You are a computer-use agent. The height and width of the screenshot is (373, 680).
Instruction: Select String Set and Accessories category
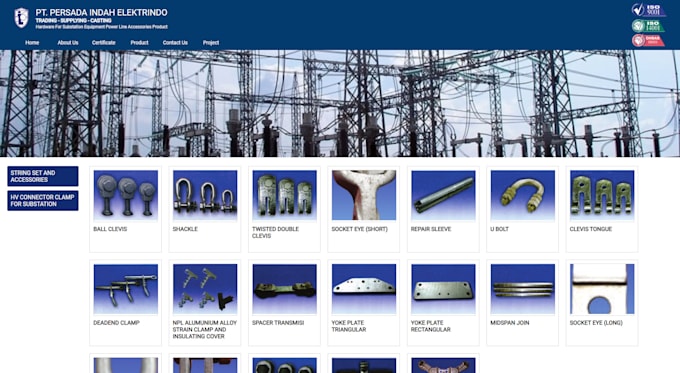coord(43,176)
